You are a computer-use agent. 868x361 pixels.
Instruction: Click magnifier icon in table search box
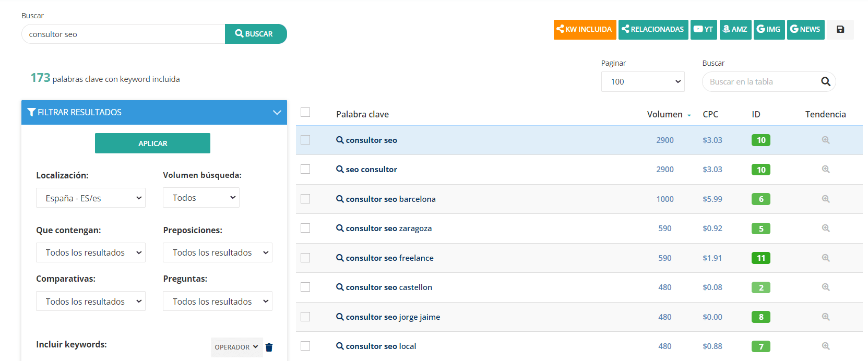click(825, 81)
